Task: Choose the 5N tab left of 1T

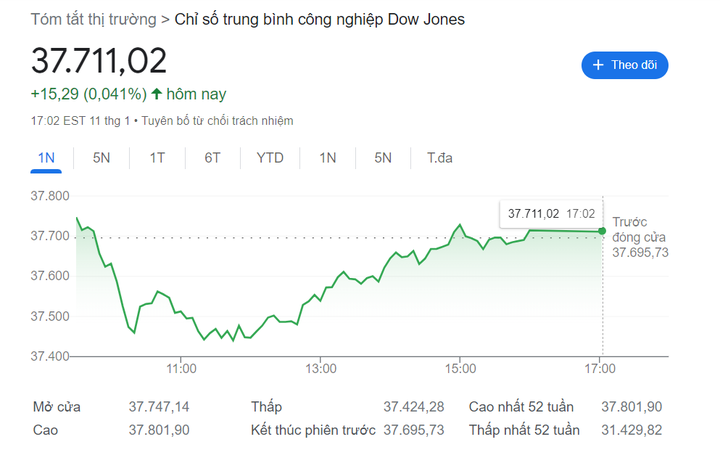Action: (102, 158)
